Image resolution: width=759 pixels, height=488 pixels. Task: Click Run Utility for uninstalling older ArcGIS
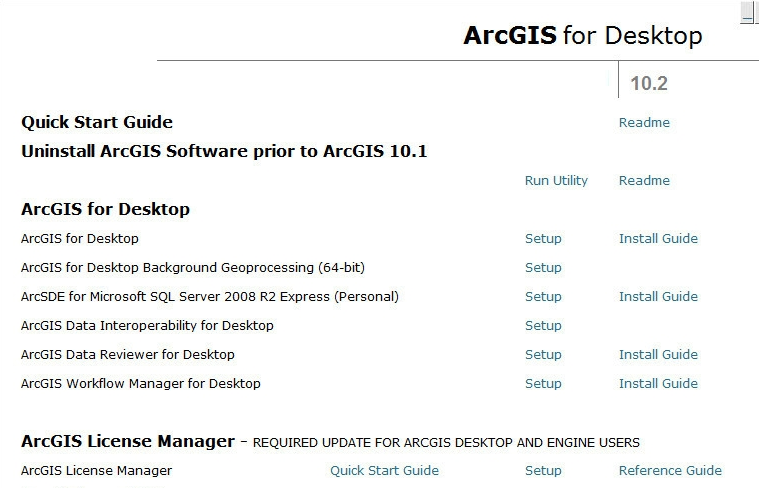point(556,181)
